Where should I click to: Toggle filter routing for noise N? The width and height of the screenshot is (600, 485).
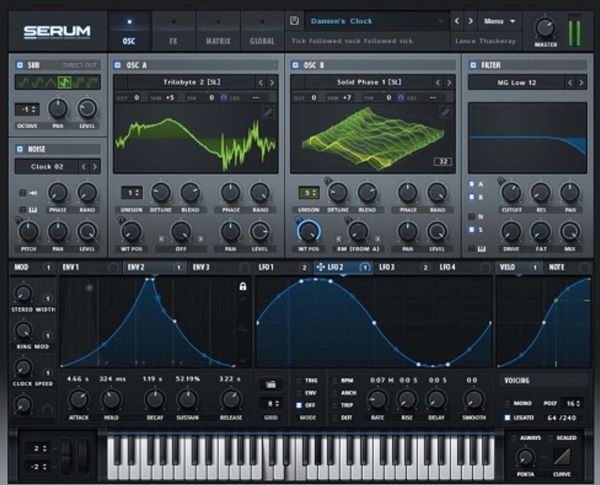click(472, 217)
